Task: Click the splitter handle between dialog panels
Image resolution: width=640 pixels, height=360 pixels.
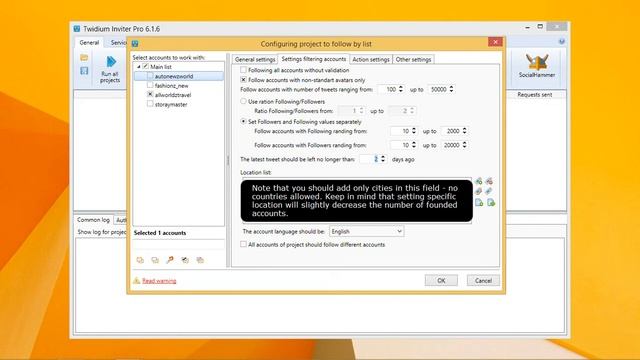Action: point(228,160)
